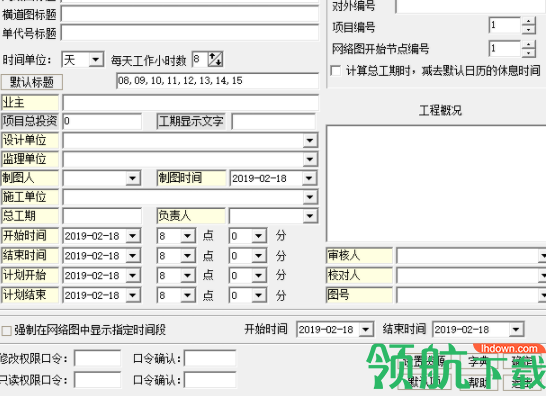Click the 横道图标题 input field
546x396 pixels.
point(190,14)
